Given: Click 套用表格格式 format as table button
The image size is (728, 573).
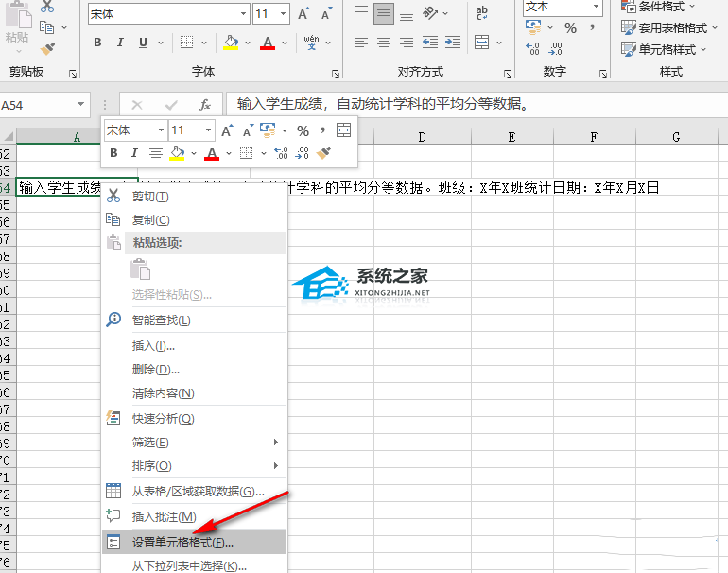Looking at the screenshot, I should tap(669, 27).
